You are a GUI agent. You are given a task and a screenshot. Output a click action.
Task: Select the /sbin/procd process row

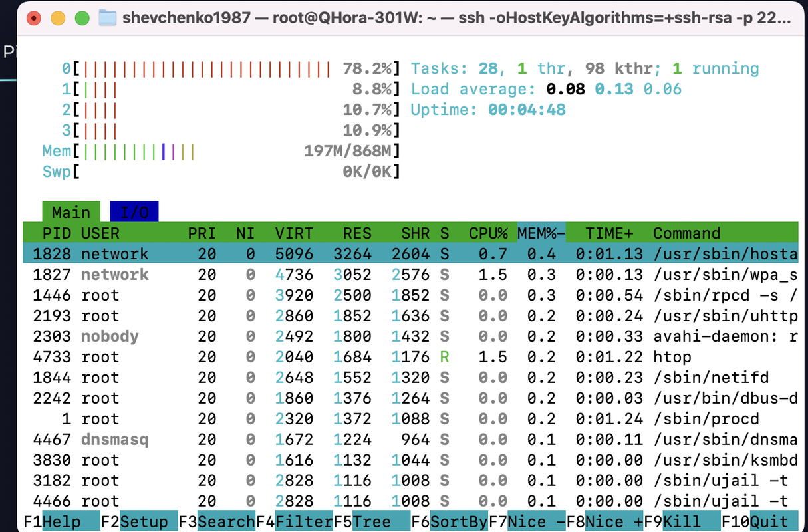click(x=410, y=418)
